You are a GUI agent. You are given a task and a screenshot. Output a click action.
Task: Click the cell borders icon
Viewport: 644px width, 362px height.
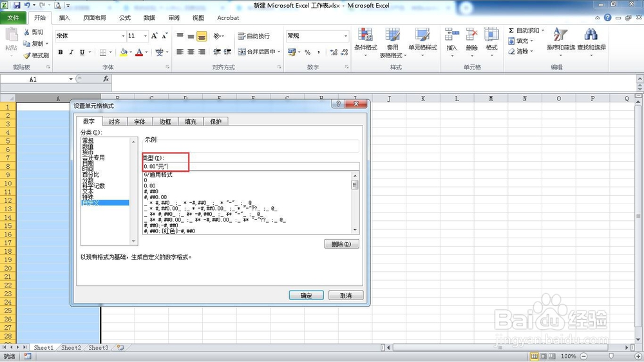coord(103,52)
